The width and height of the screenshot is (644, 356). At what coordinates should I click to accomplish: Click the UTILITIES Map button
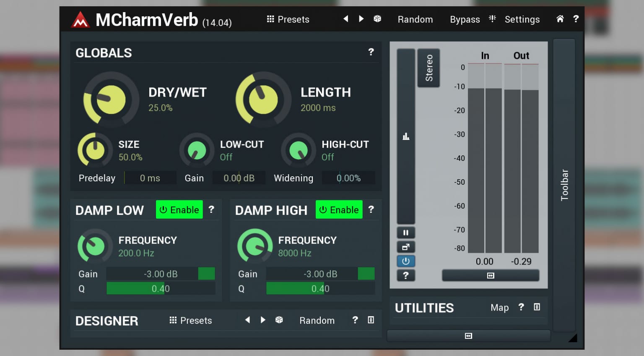(x=499, y=307)
